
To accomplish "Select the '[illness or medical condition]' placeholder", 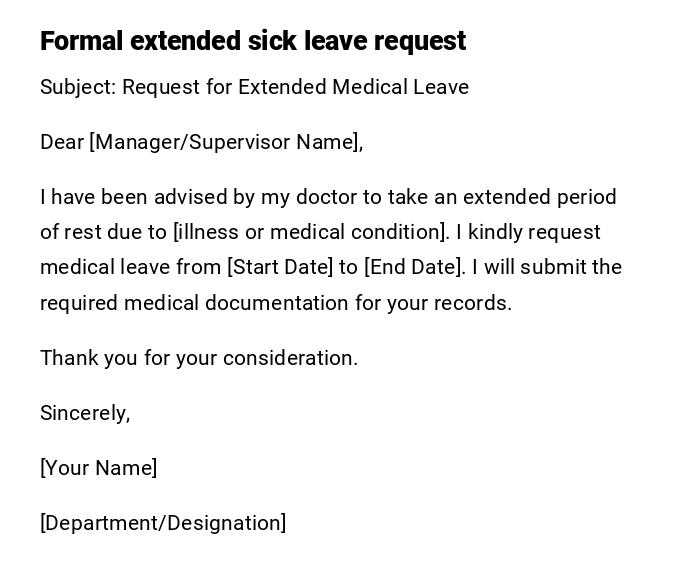I will tap(311, 232).
